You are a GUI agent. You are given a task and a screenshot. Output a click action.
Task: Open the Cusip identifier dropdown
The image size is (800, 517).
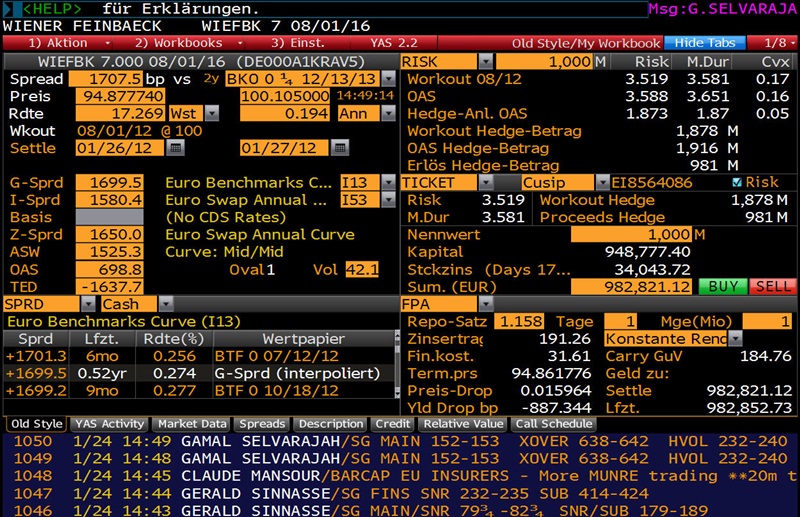[x=602, y=183]
